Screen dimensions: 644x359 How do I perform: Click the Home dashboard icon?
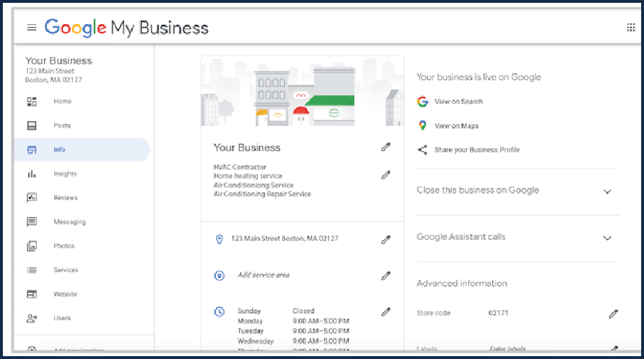31,101
